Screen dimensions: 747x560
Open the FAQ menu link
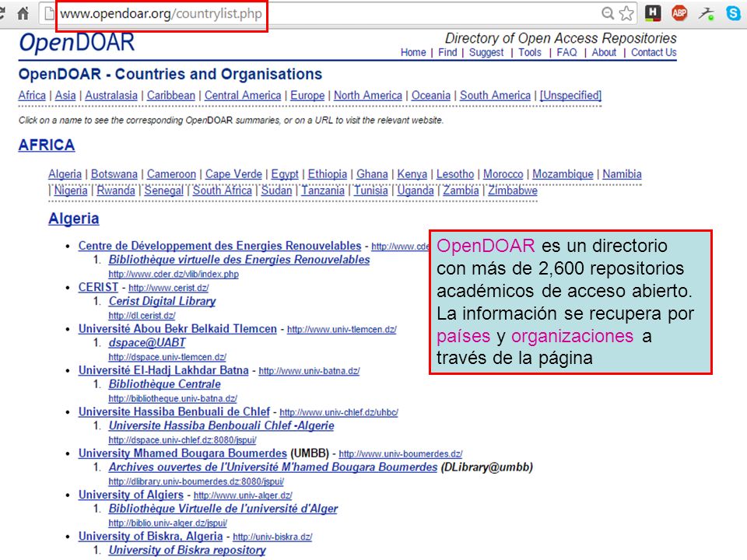coord(566,52)
